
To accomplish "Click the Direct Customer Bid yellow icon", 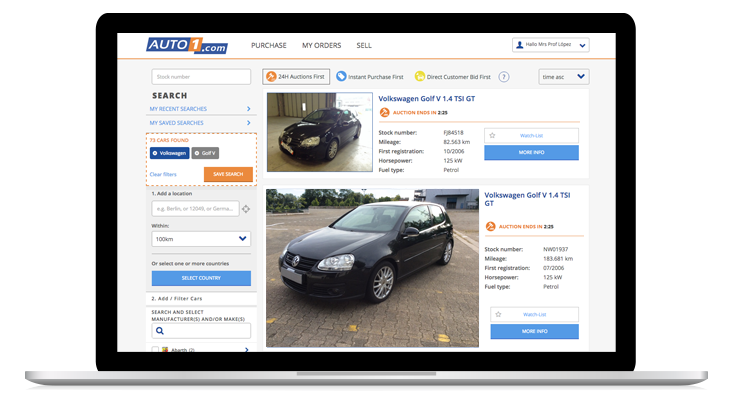I will (420, 76).
